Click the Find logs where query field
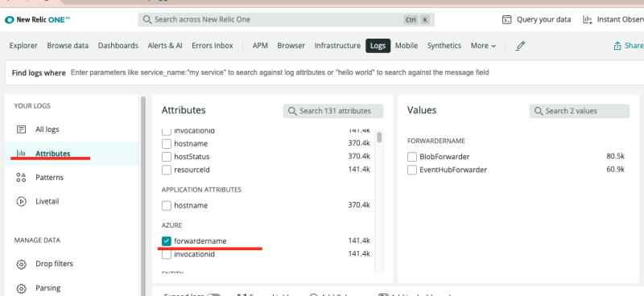 click(324, 72)
